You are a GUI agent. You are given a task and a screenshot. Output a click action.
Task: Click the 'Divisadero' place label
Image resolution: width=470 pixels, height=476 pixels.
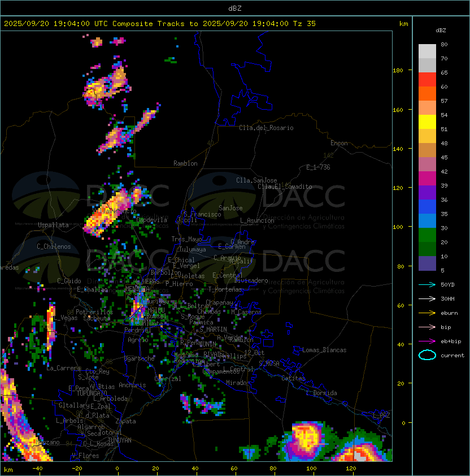pos(251,280)
